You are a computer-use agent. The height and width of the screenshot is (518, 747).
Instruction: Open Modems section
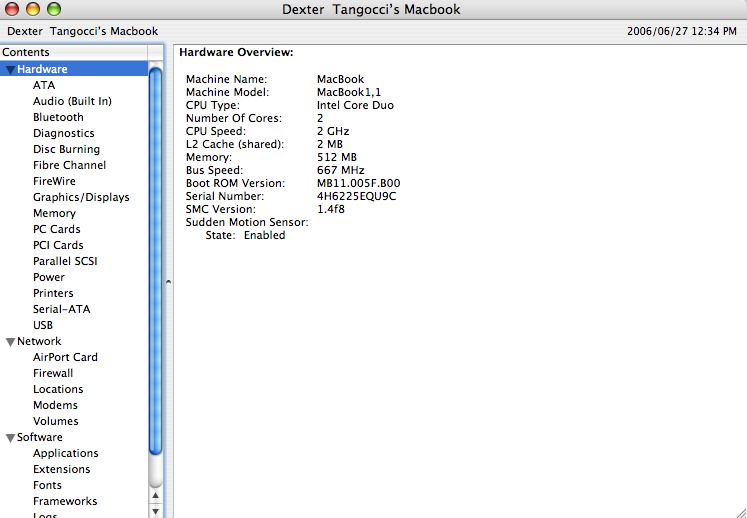[x=55, y=405]
